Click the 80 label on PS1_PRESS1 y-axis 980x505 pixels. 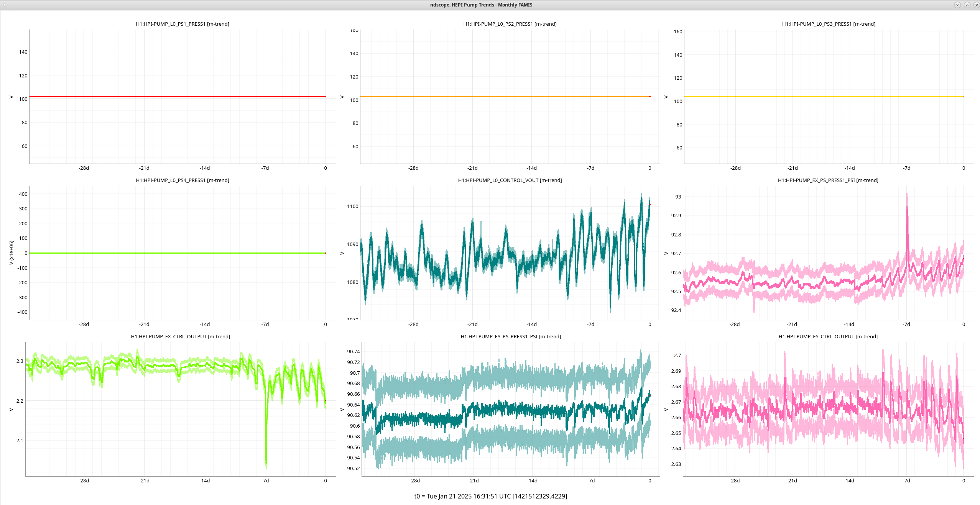pos(25,122)
